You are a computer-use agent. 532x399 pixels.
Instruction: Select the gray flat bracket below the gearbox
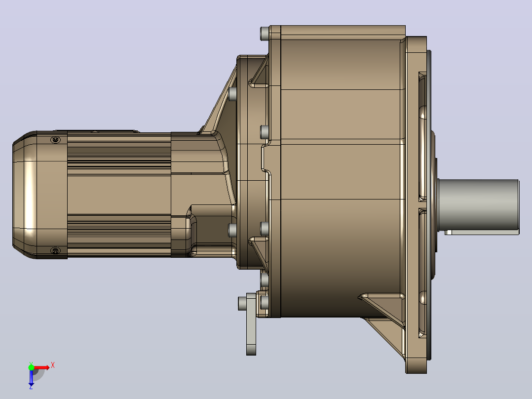point(251,324)
